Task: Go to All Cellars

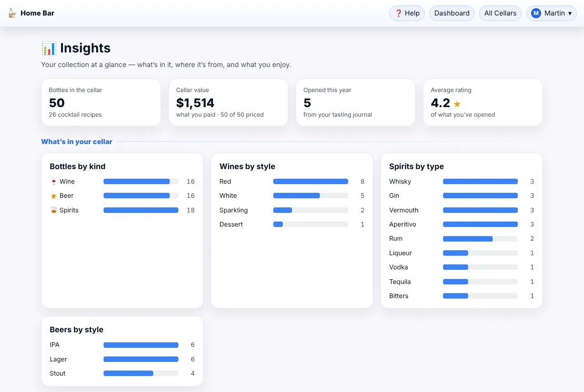Action: coord(500,13)
